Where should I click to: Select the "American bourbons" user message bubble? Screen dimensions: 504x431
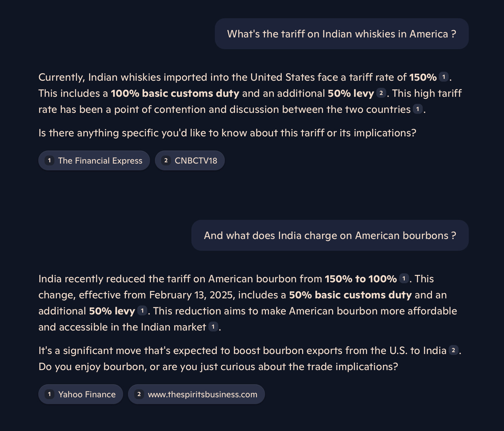click(330, 235)
